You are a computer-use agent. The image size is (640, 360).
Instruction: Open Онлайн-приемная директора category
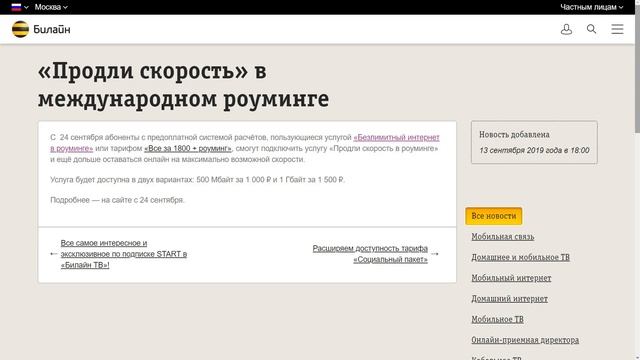coord(525,340)
